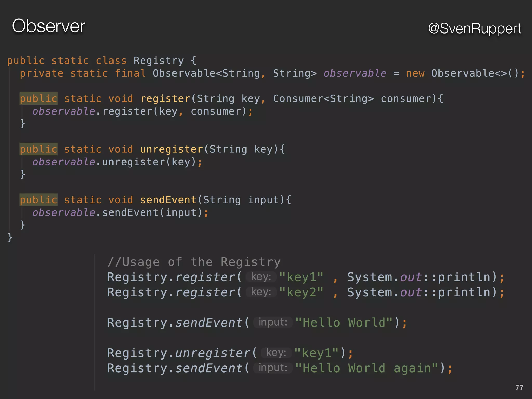This screenshot has width=532, height=399.
Task: Click the "key2" string literal
Action: 301,292
